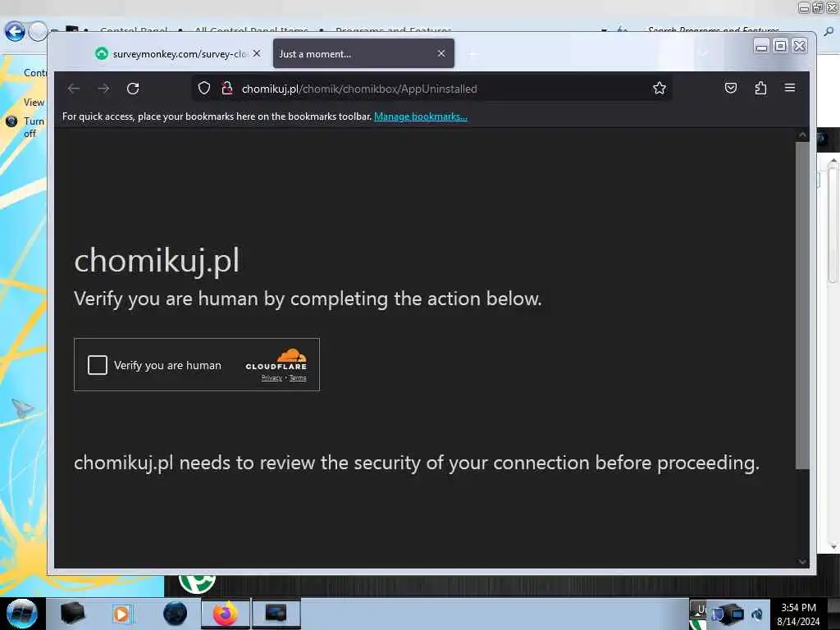
Task: Click the scroll-up arrow of Firefox page
Action: (802, 135)
